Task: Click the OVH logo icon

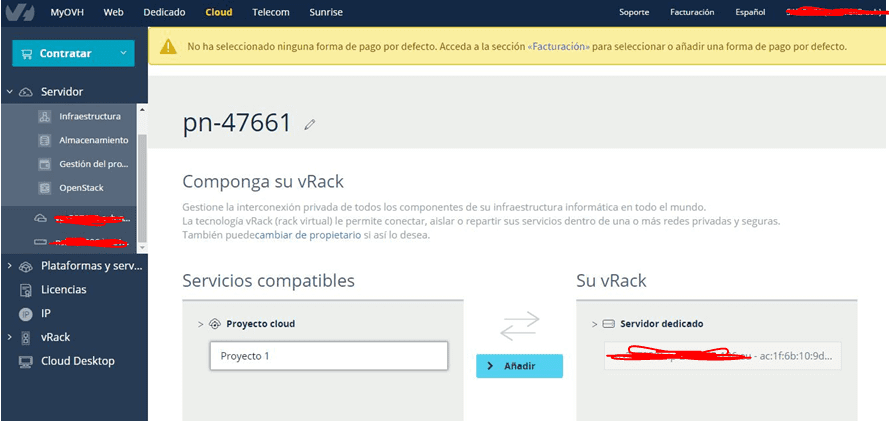Action: tap(20, 12)
